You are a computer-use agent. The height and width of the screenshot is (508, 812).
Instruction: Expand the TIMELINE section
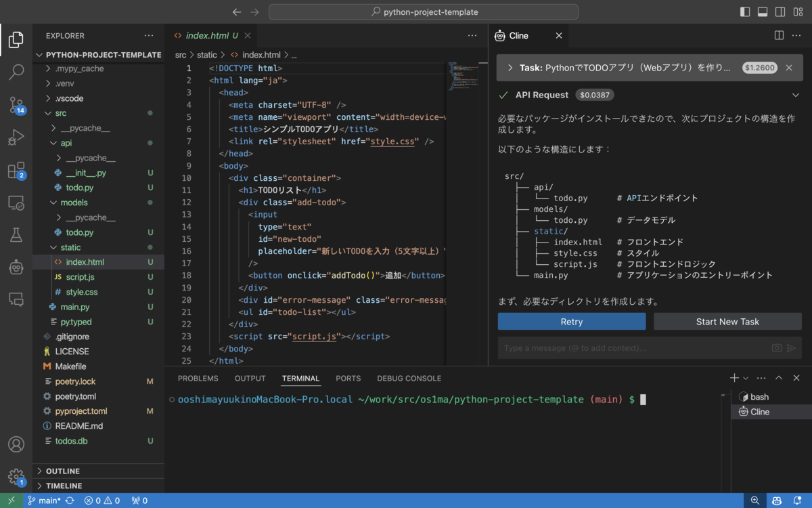pyautogui.click(x=98, y=486)
